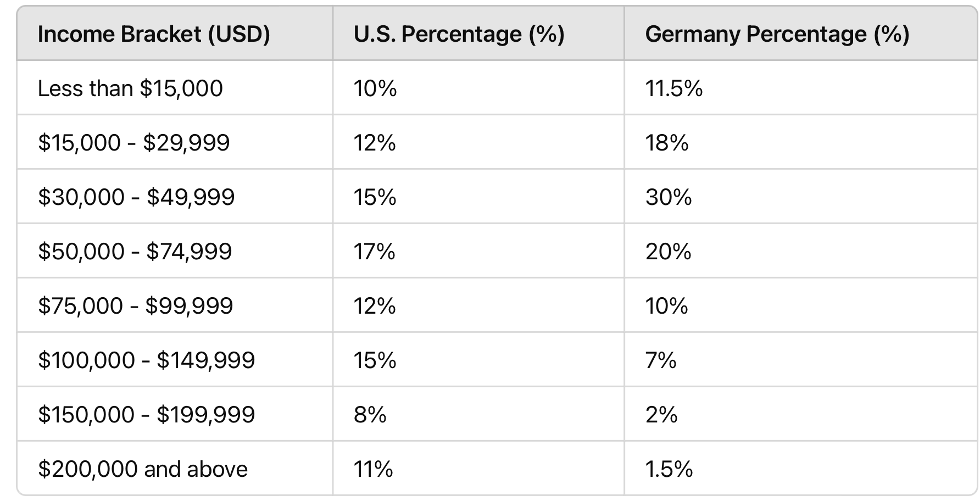Click the U.S. Percentage (%) column header
Viewport: 980px width, 501px height.
click(x=459, y=34)
